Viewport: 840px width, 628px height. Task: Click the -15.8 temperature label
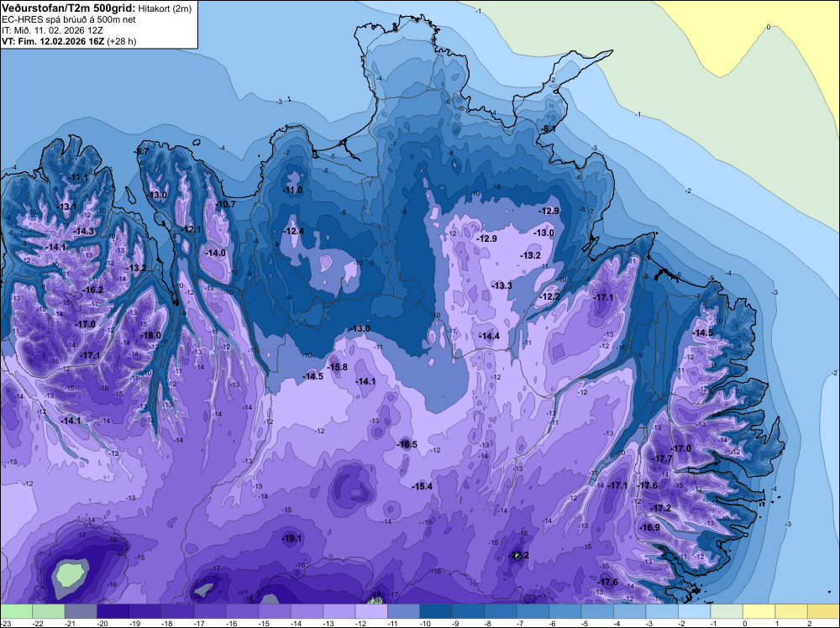click(x=338, y=367)
